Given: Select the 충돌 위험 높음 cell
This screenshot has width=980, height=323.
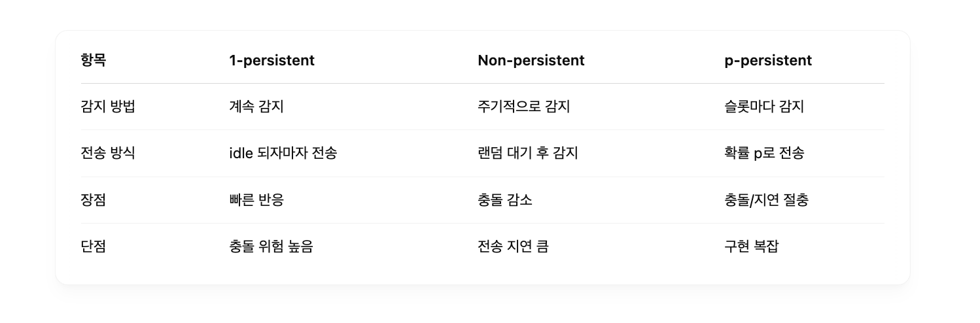Looking at the screenshot, I should (271, 246).
